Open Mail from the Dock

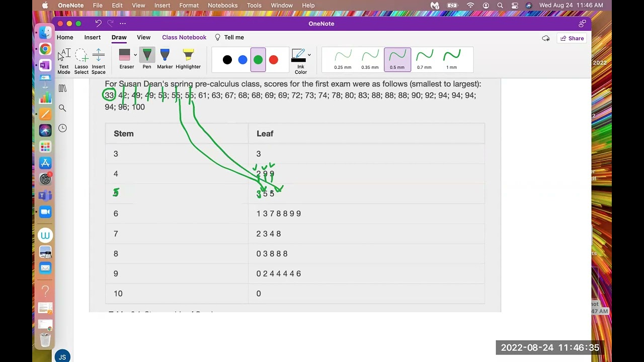[45, 268]
